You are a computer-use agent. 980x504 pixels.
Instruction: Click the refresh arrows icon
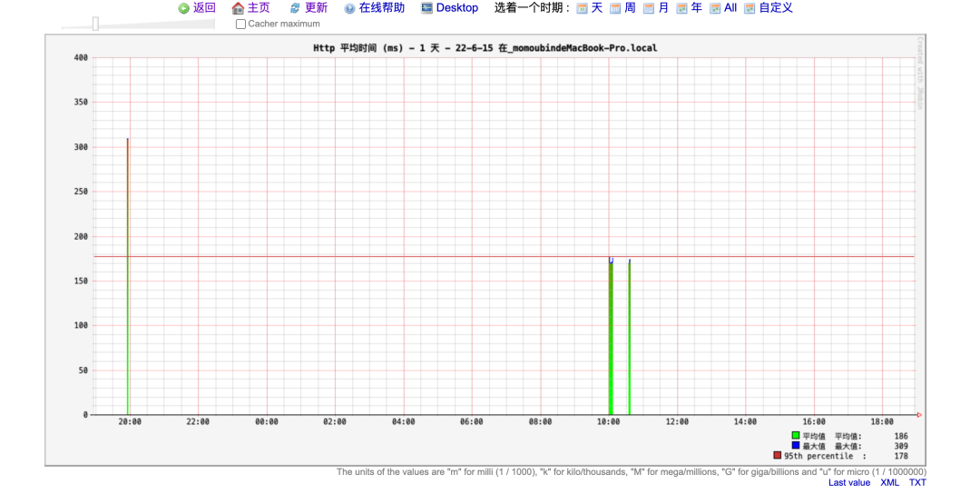click(x=295, y=8)
